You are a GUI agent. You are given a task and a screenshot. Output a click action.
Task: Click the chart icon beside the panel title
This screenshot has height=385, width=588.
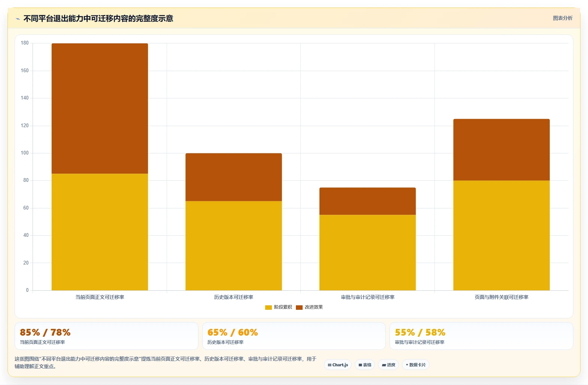pos(18,19)
